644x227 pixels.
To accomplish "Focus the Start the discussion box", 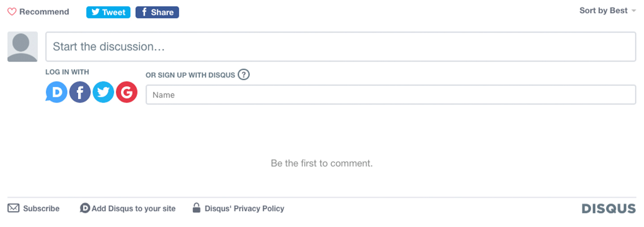I will click(x=341, y=46).
